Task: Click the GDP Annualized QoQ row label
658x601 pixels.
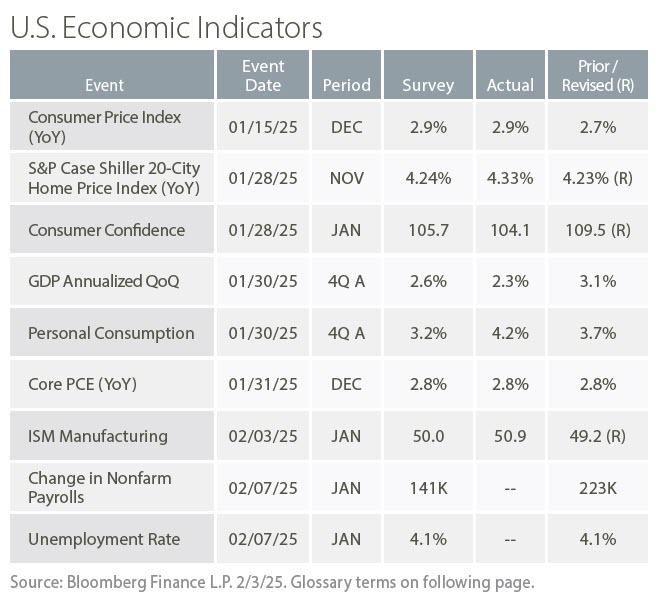Action: click(104, 281)
